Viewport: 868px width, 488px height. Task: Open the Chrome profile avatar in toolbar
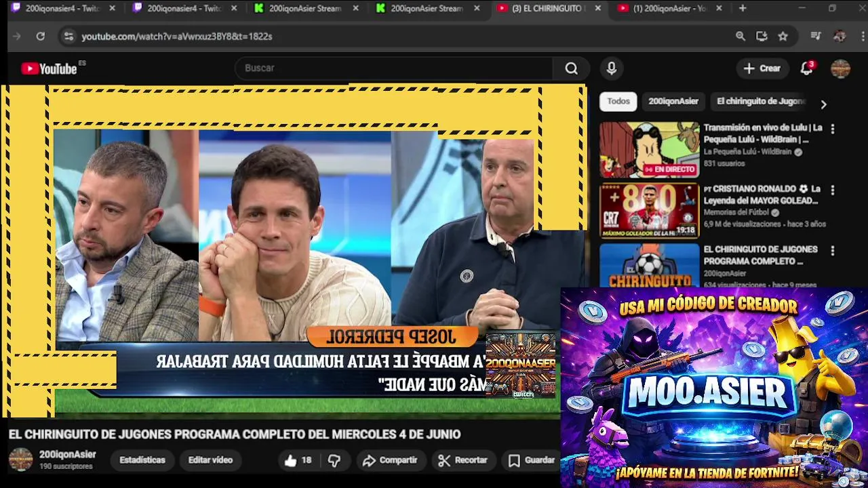[840, 37]
